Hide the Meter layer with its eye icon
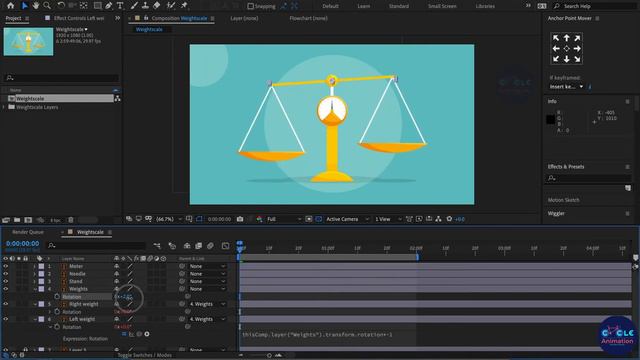This screenshot has width=640, height=360. [6, 266]
